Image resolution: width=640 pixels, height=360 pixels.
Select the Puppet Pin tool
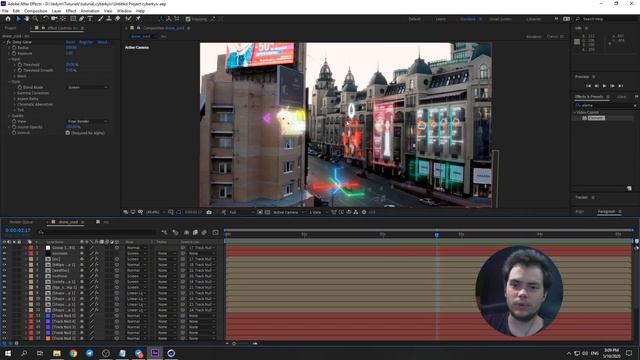pyautogui.click(x=138, y=19)
